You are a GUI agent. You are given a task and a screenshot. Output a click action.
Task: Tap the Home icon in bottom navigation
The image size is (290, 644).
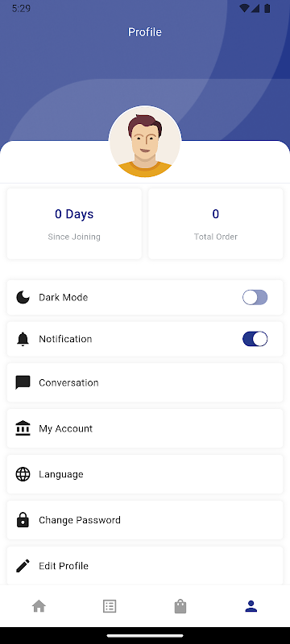pyautogui.click(x=39, y=606)
